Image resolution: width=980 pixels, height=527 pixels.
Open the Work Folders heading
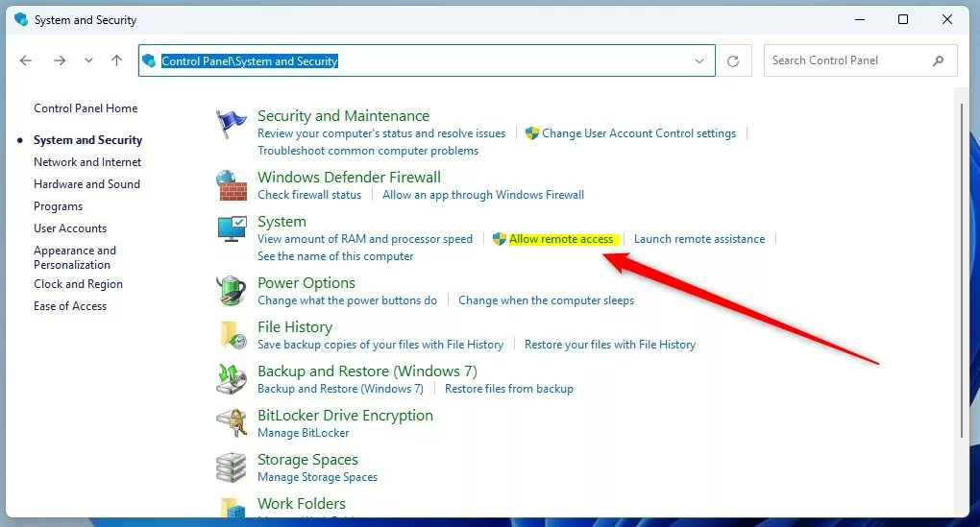tap(302, 503)
